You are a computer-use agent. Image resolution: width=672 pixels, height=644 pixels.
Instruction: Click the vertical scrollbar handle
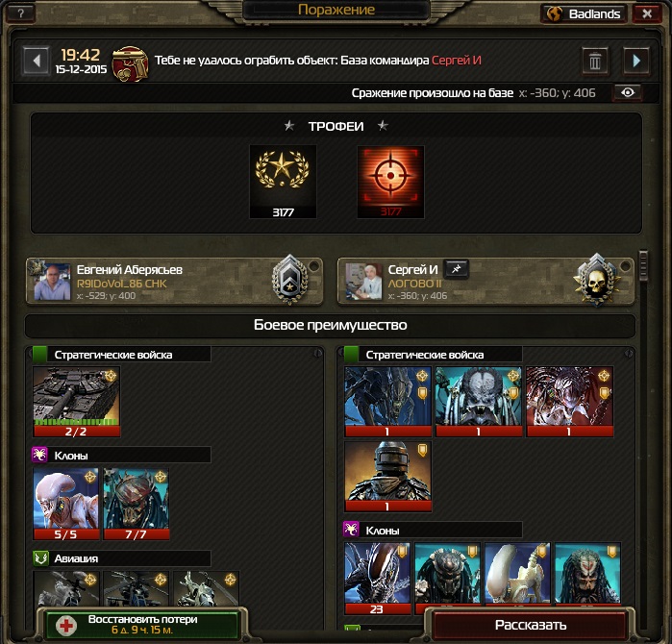[x=643, y=265]
